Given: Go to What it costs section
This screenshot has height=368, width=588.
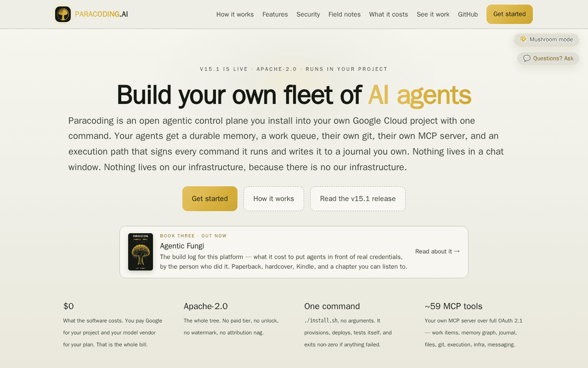Looking at the screenshot, I should coord(389,14).
